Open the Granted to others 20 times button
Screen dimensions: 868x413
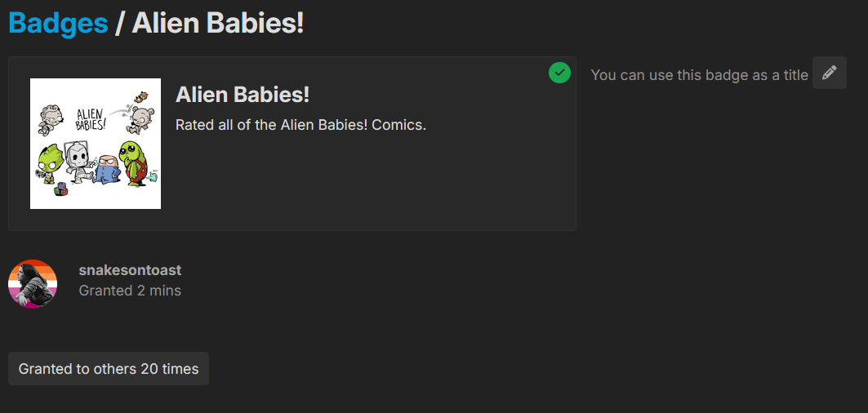click(x=109, y=369)
